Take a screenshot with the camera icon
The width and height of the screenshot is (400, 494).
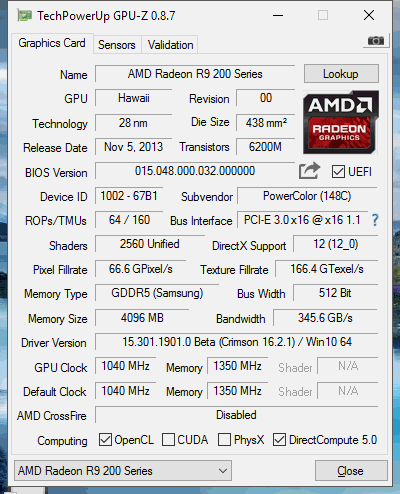coord(376,41)
